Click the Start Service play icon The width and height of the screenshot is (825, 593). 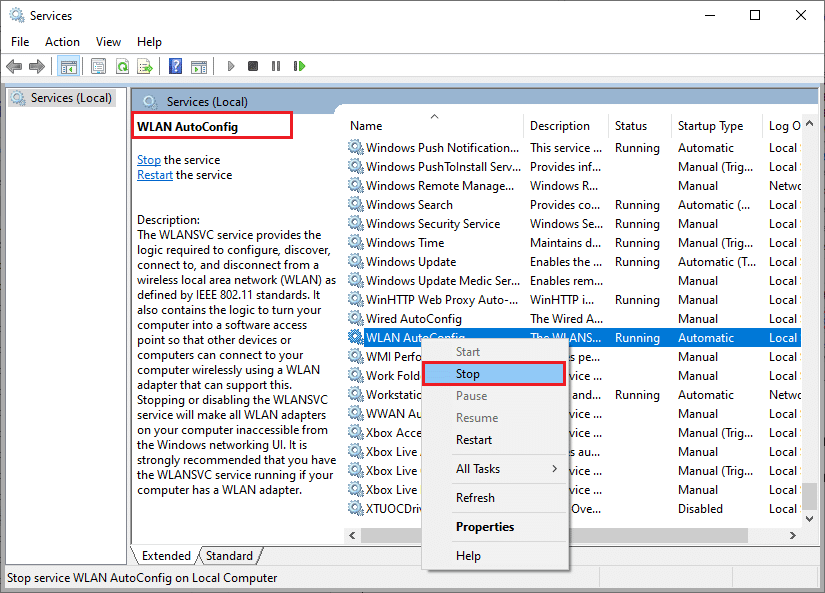coord(230,66)
